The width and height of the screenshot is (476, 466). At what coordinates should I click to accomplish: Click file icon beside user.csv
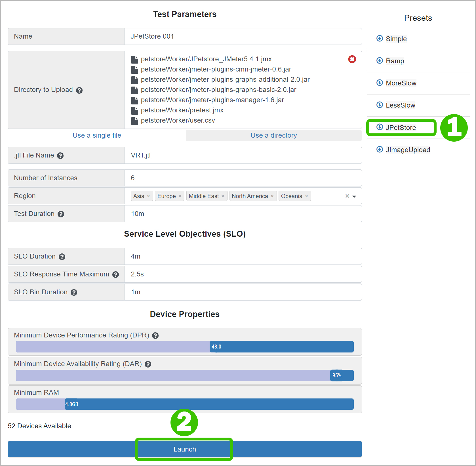(x=134, y=121)
